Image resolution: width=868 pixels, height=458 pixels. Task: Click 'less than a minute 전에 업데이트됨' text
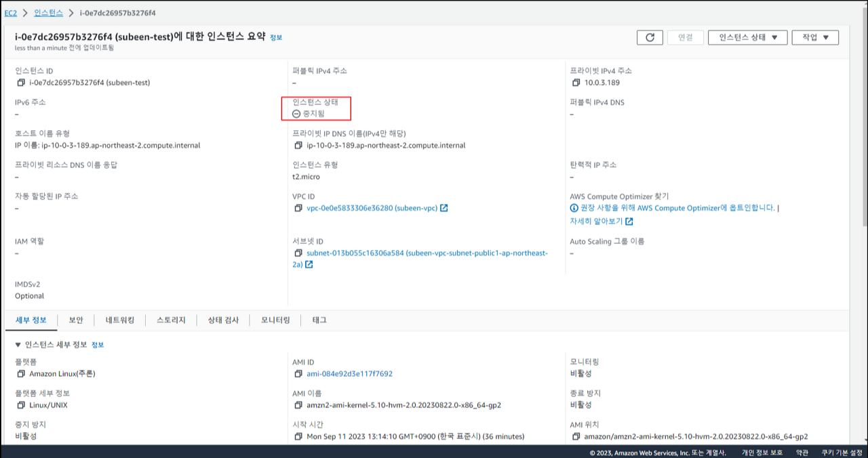point(64,48)
